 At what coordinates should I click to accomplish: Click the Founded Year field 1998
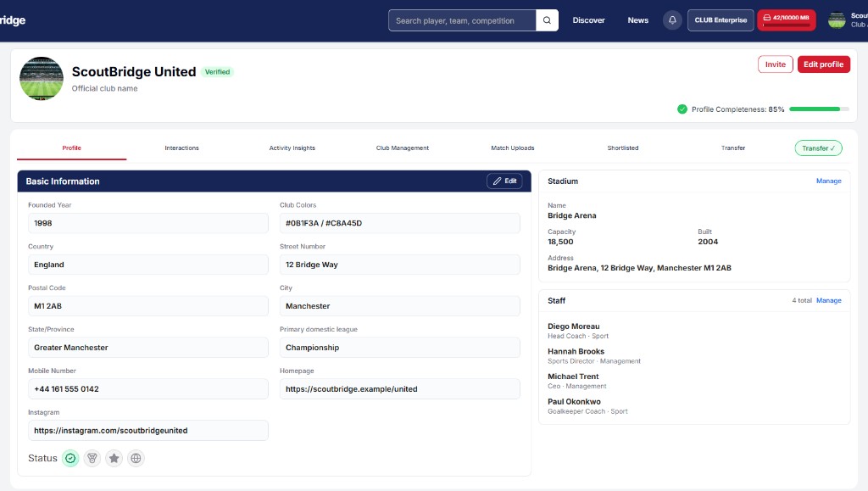pos(148,223)
